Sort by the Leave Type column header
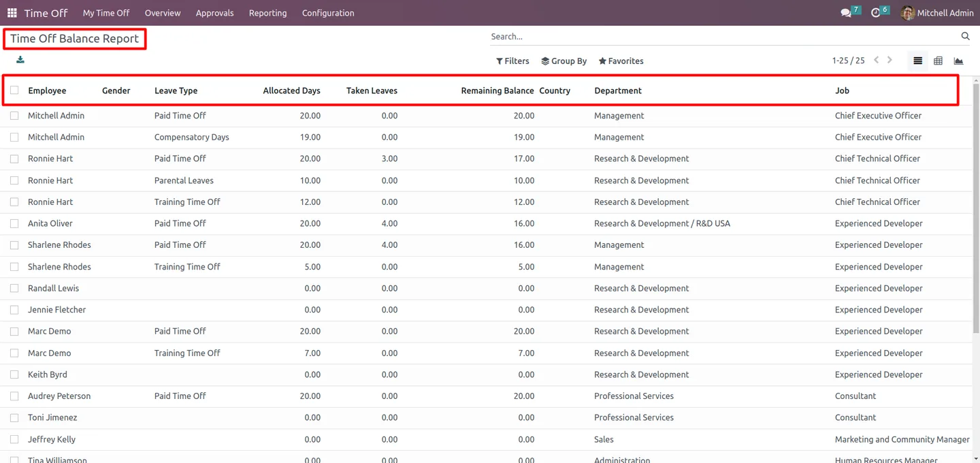980x463 pixels. tap(176, 91)
